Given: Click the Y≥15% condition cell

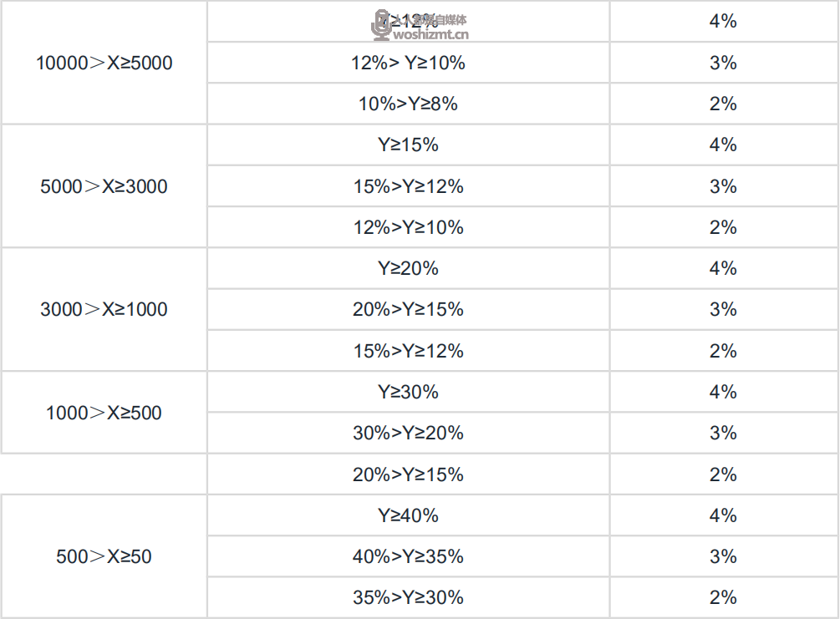Looking at the screenshot, I should [408, 145].
